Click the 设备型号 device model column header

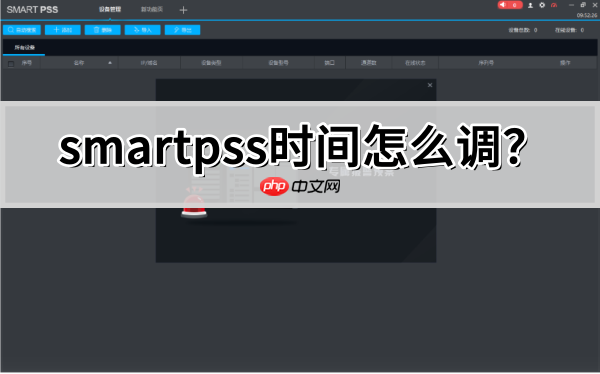click(x=278, y=63)
